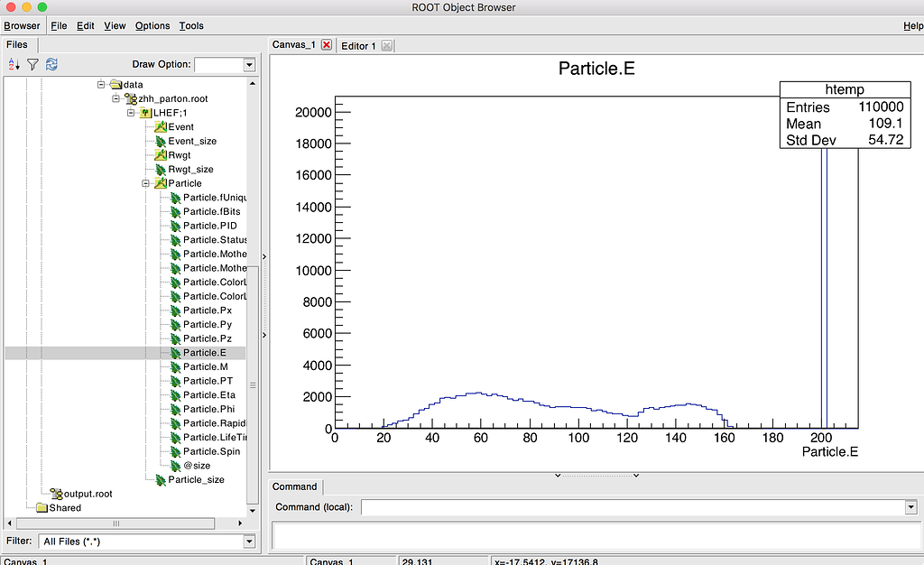Collapse the LHEF;1 tree node
The width and height of the screenshot is (924, 565).
(x=130, y=113)
